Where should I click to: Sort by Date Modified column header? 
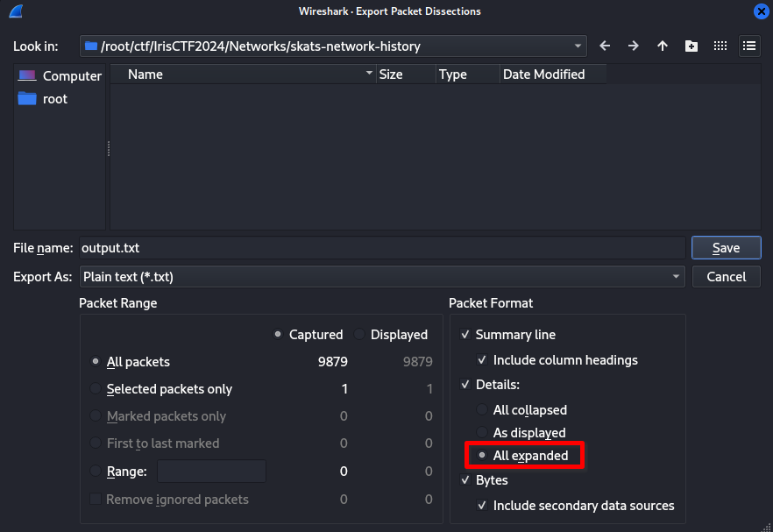(x=553, y=74)
